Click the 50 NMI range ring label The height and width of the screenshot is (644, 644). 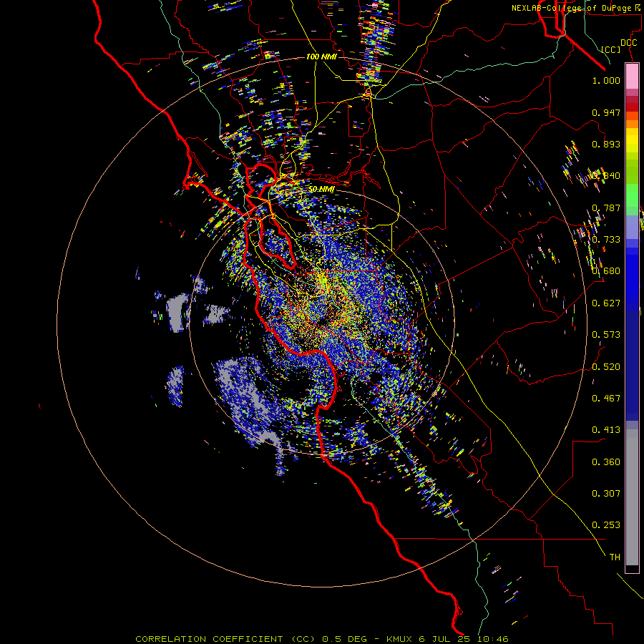coord(321,190)
